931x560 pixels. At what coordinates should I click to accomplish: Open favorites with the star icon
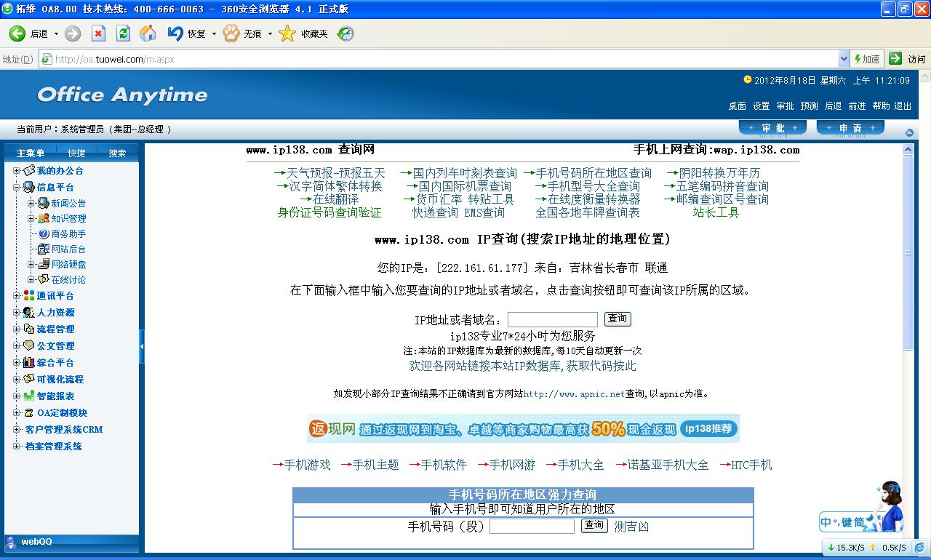[x=288, y=33]
